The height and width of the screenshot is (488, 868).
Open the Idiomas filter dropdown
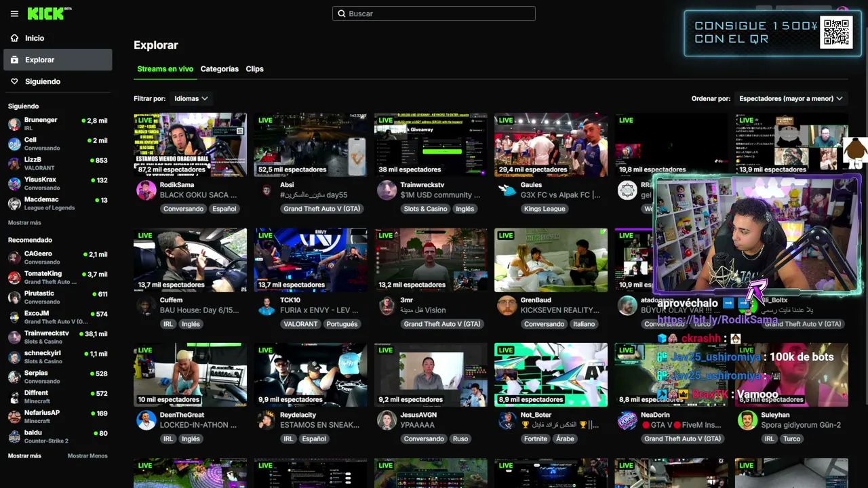pyautogui.click(x=191, y=98)
